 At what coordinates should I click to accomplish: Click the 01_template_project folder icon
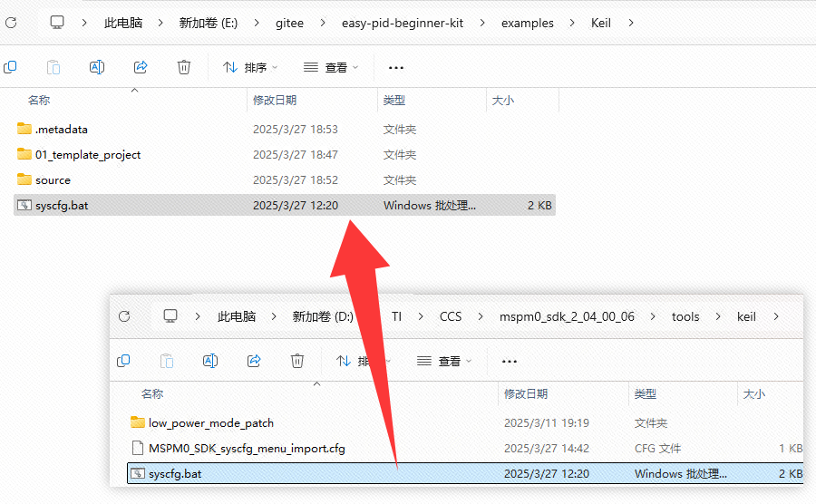click(x=24, y=154)
